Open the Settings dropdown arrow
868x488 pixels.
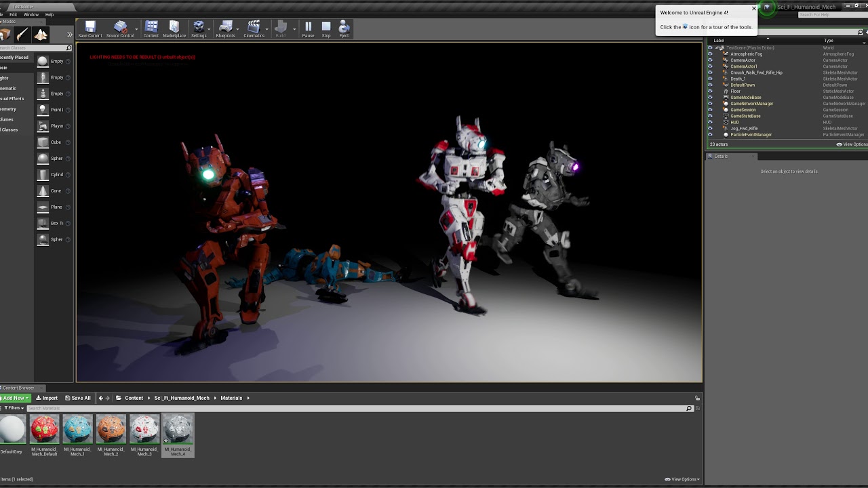[x=210, y=29]
